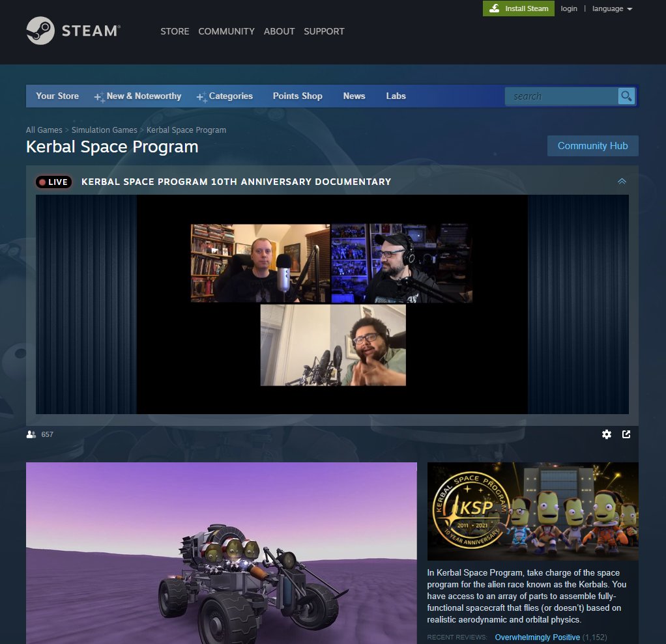Viewport: 666px width, 644px height.
Task: Click the KSP anniversary header image
Action: (x=532, y=511)
